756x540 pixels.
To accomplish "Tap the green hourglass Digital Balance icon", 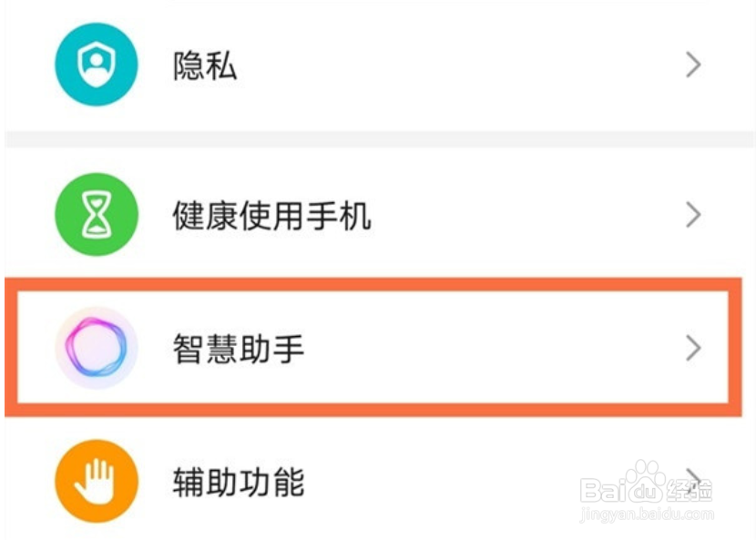I will click(x=96, y=216).
